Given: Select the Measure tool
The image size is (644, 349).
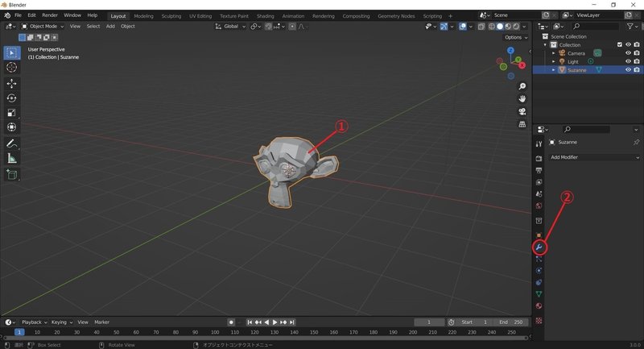Looking at the screenshot, I should pyautogui.click(x=11, y=158).
